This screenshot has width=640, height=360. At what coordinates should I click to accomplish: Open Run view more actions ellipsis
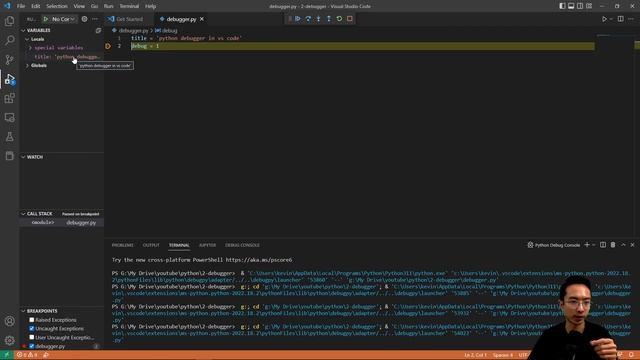(x=95, y=19)
